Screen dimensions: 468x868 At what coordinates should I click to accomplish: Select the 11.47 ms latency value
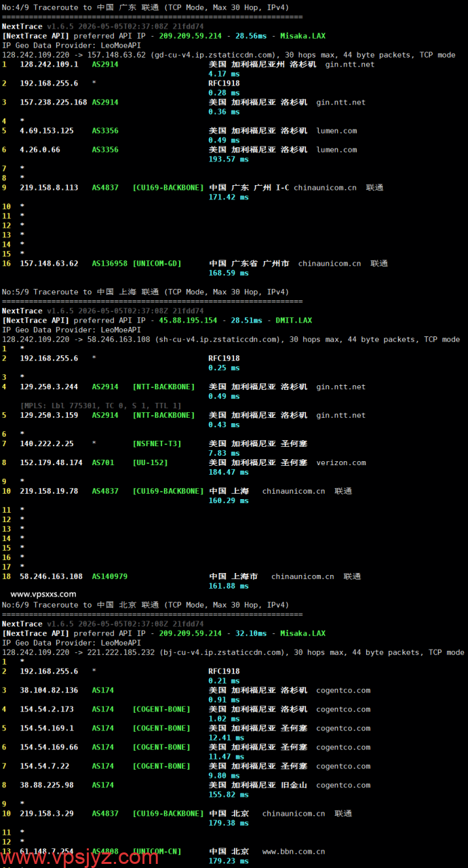click(227, 757)
